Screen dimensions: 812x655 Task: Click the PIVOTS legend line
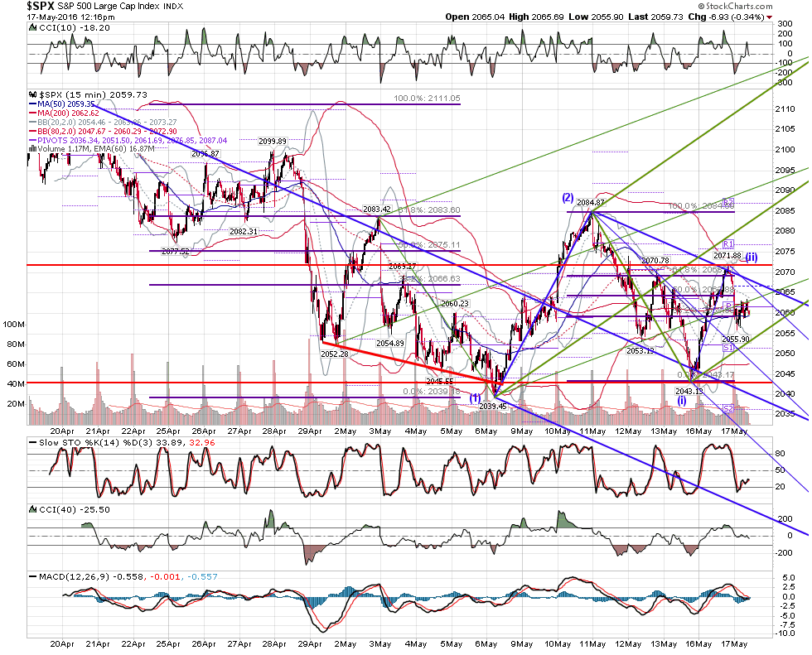pos(128,140)
